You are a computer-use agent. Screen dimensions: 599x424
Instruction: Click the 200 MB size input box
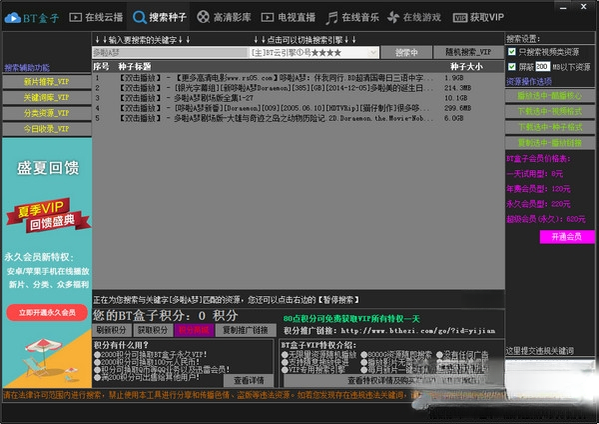pyautogui.click(x=542, y=67)
